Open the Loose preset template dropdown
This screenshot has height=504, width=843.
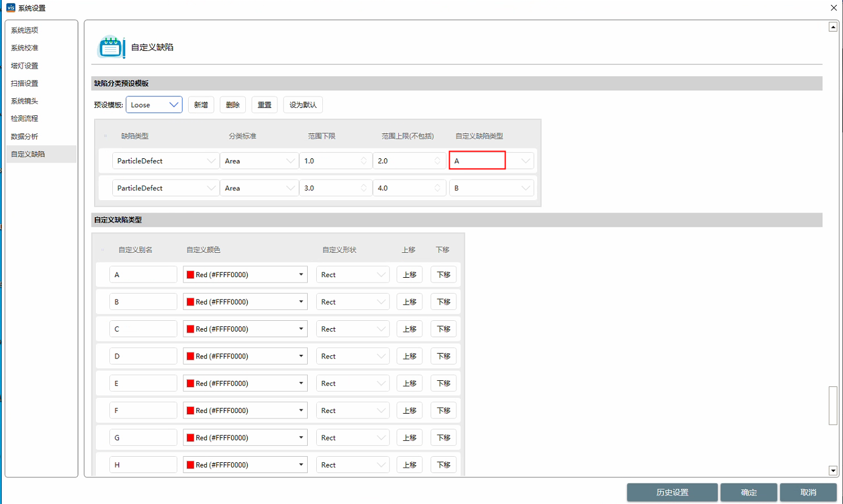pos(154,105)
